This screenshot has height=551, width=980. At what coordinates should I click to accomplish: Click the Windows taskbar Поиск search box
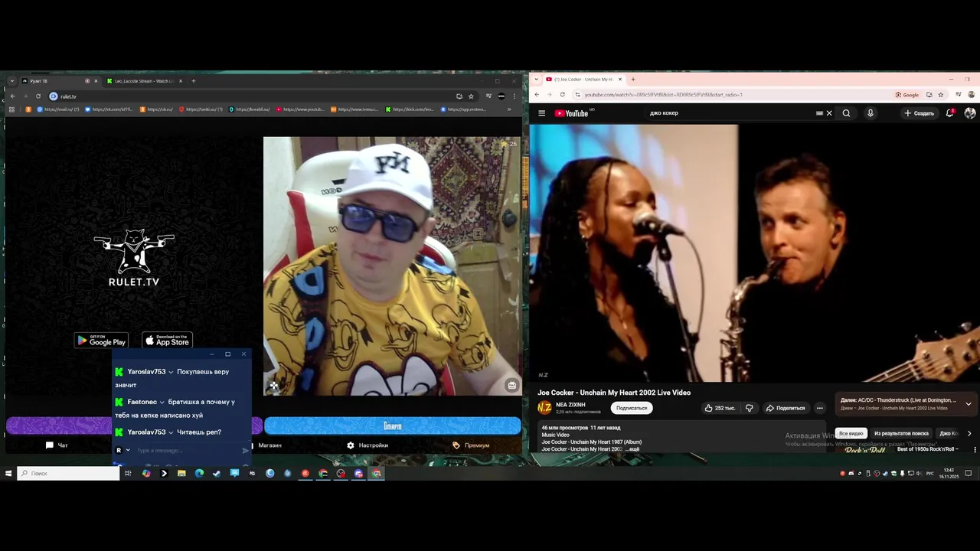pos(69,474)
